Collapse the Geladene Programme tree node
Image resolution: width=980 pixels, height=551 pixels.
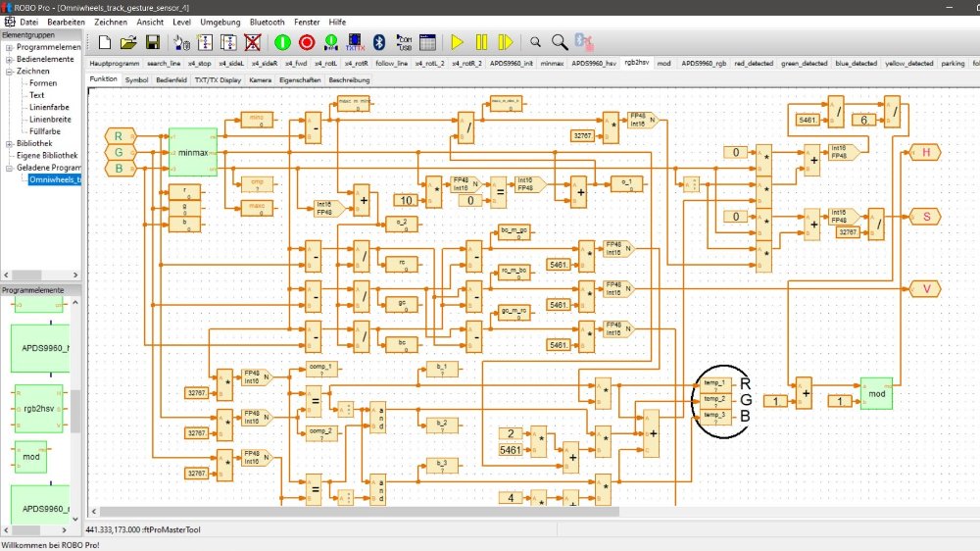click(10, 169)
